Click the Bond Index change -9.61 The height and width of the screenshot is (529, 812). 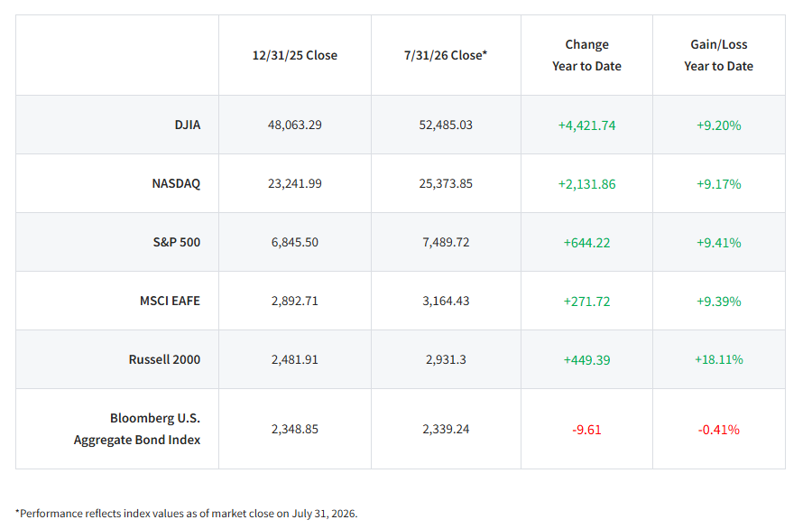click(x=586, y=430)
